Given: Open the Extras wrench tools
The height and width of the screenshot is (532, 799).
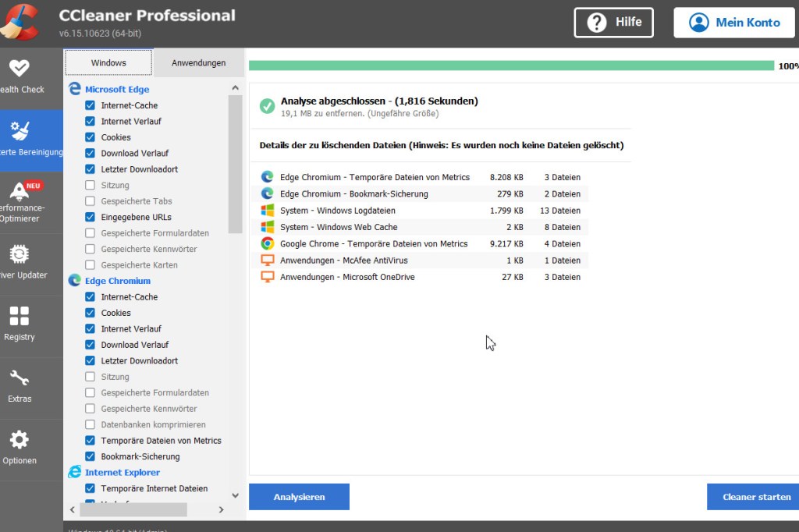Looking at the screenshot, I should click(20, 387).
